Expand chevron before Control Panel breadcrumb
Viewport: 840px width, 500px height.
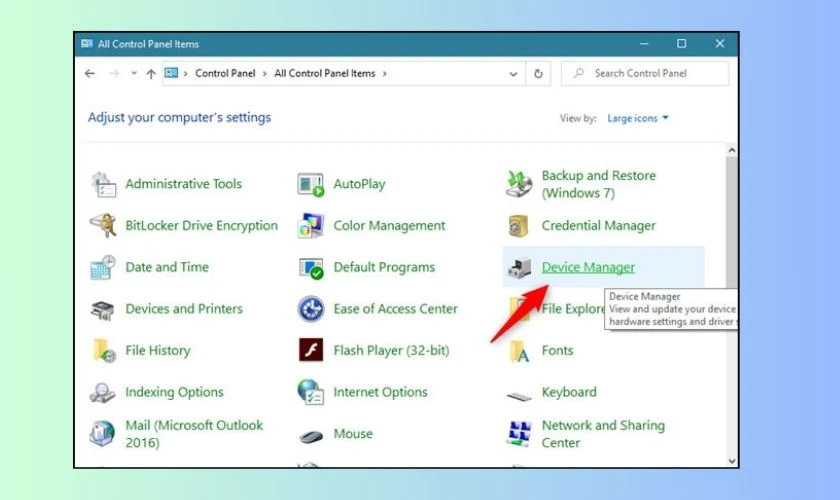click(x=185, y=74)
